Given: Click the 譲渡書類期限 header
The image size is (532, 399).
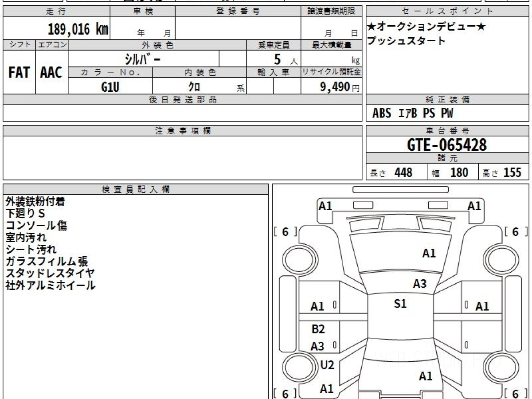Looking at the screenshot, I should (331, 12).
